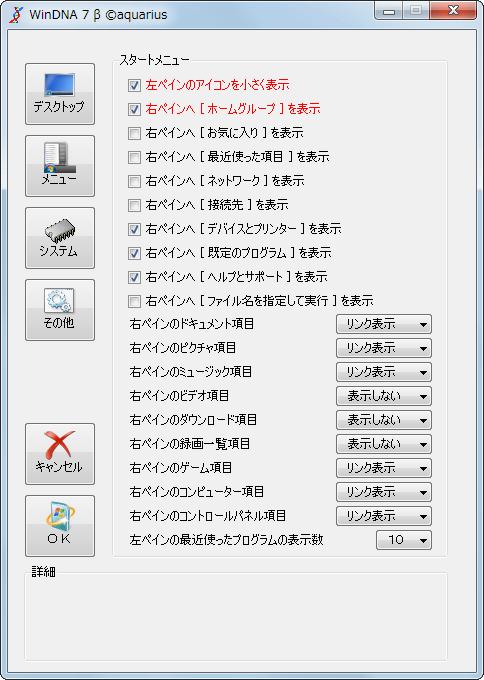Viewport: 484px width, 680px height.
Task: Open the デスクトップ settings section
Action: click(60, 94)
